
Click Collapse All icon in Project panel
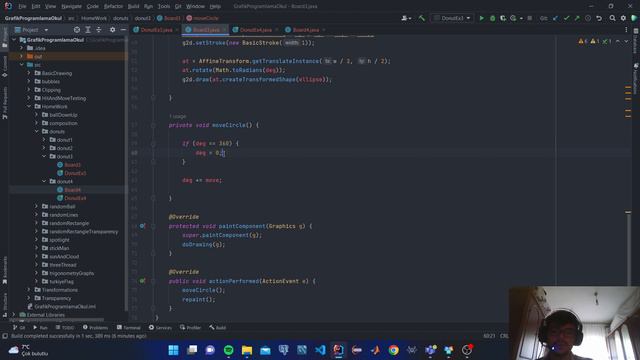pos(99,30)
